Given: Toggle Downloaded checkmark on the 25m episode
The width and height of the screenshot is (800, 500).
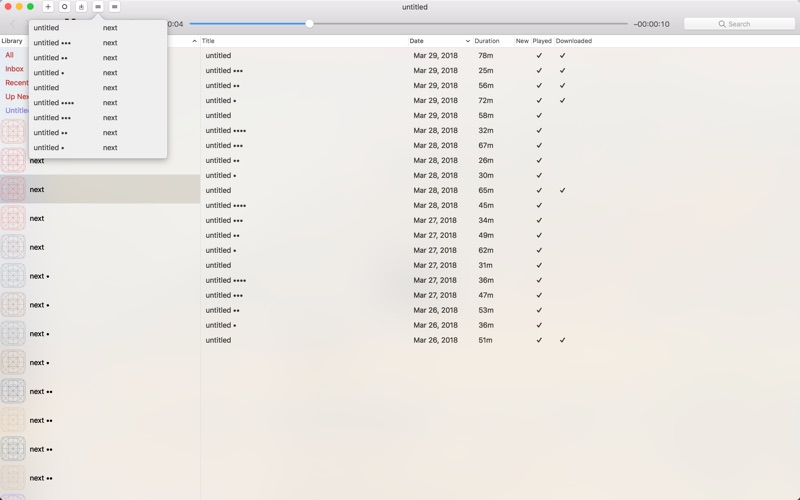Looking at the screenshot, I should pyautogui.click(x=562, y=70).
